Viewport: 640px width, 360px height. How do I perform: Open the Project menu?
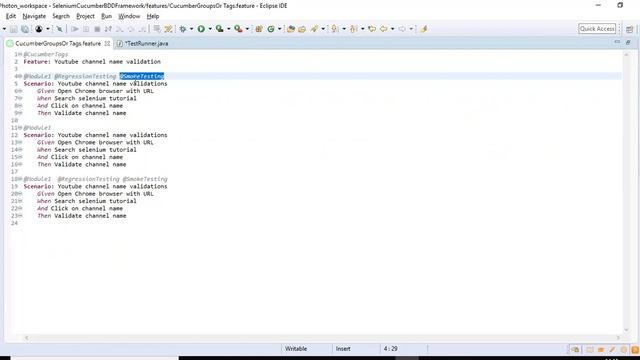[x=85, y=16]
